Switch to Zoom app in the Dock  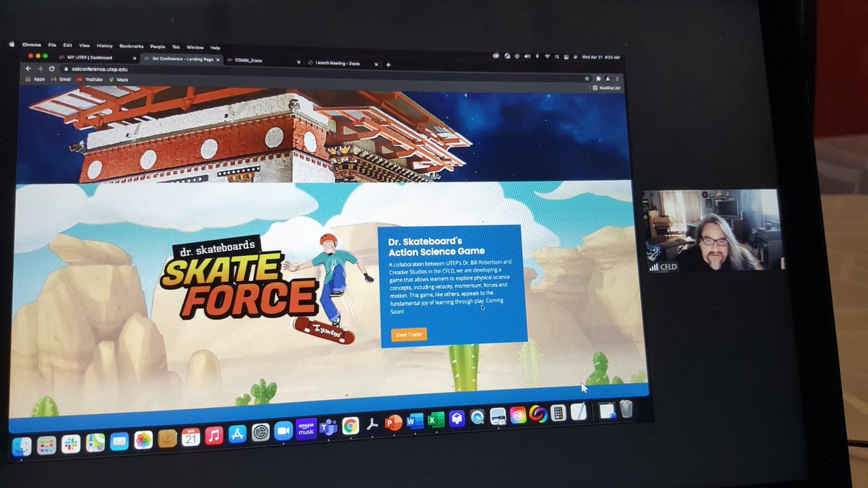coord(283,431)
